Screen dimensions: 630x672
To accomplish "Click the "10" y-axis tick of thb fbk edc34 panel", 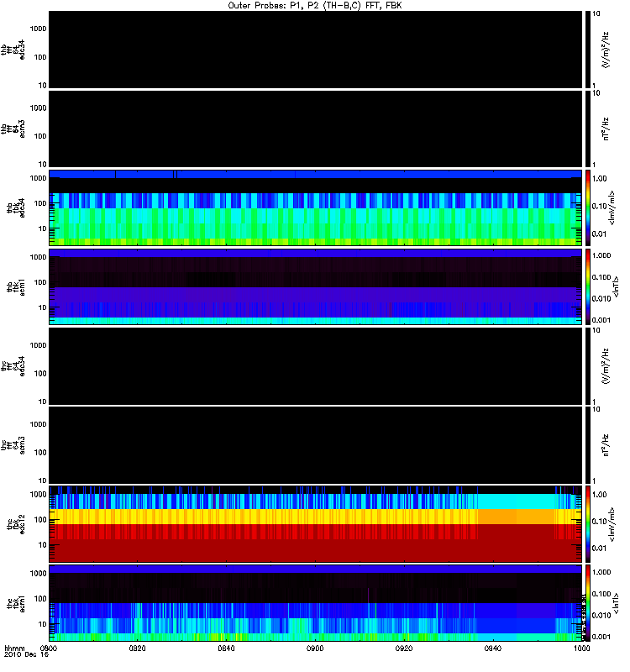I will [42, 228].
